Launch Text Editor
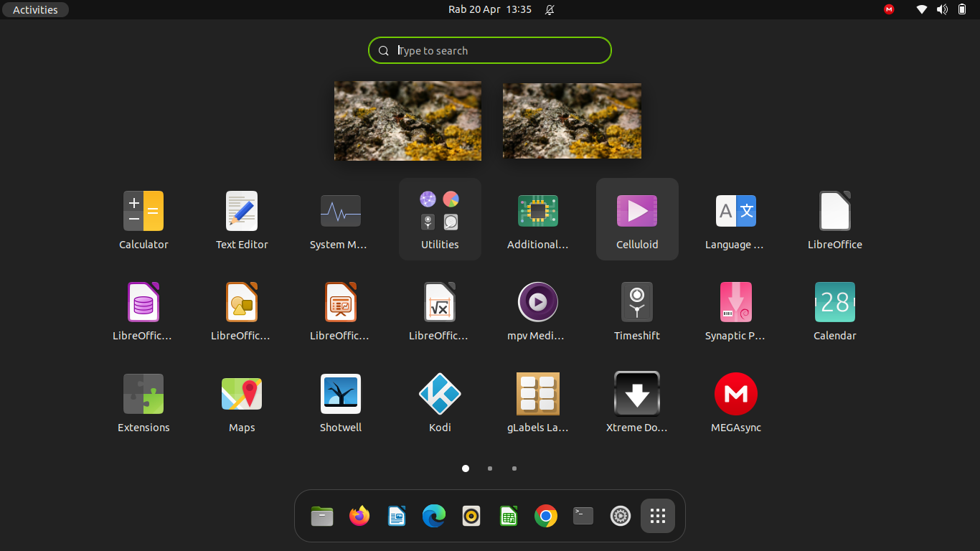This screenshot has width=980, height=551. 242,219
